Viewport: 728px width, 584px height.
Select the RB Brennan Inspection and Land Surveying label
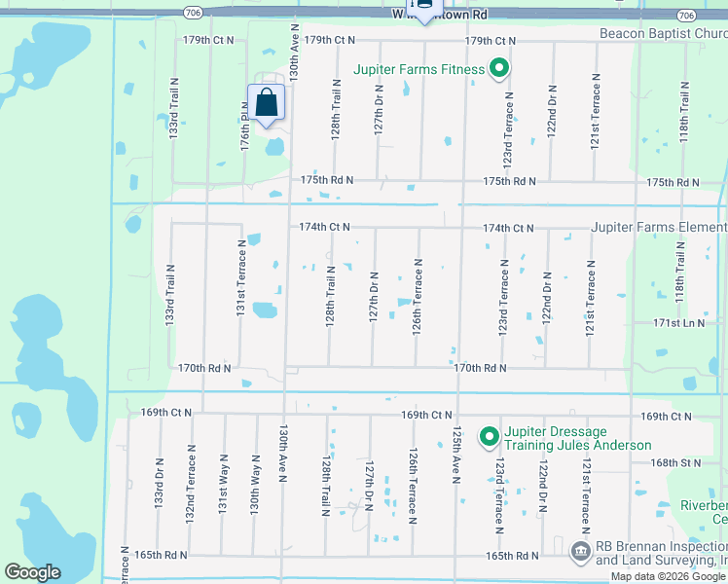[x=662, y=554]
